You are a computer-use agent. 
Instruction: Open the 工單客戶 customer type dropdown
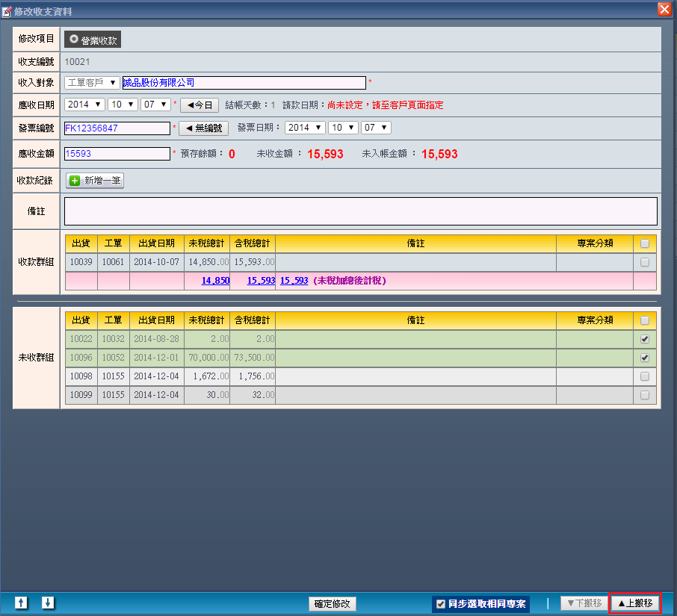(91, 83)
